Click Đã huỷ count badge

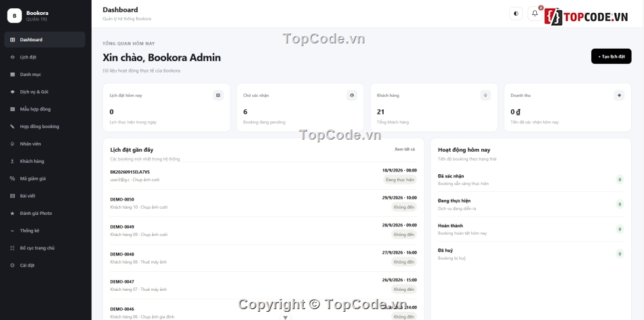point(620,254)
